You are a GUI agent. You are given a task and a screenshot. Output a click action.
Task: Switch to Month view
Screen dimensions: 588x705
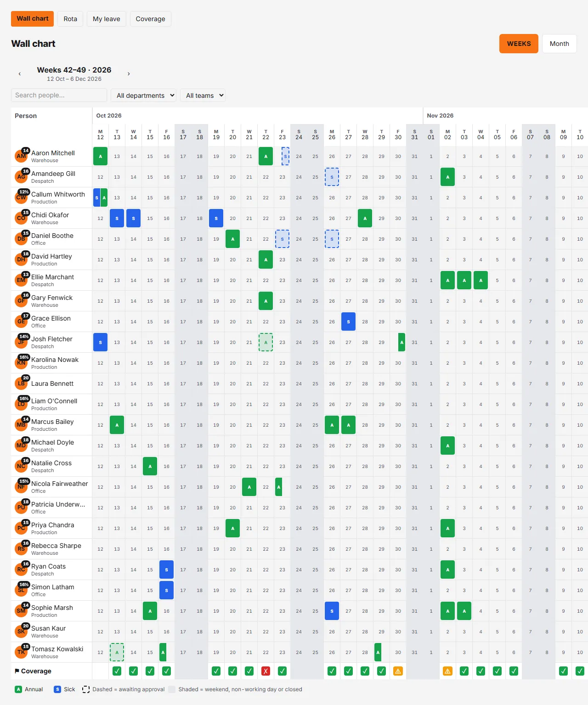559,44
